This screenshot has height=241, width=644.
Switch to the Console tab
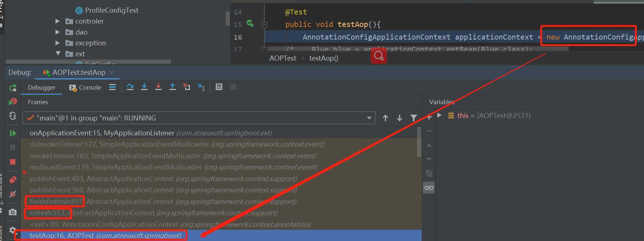click(86, 87)
